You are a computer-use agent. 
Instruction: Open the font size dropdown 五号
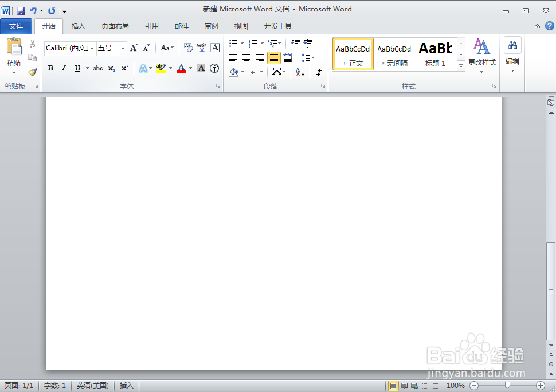click(x=123, y=48)
